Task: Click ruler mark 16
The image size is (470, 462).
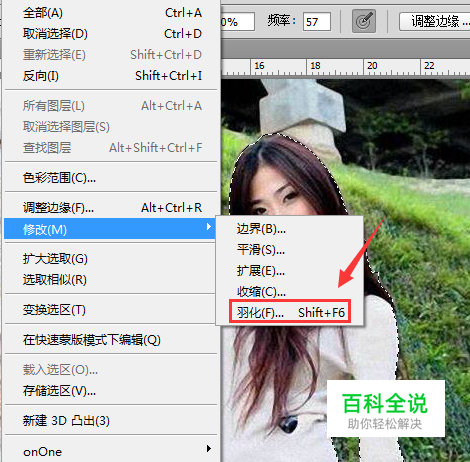Action: [259, 66]
